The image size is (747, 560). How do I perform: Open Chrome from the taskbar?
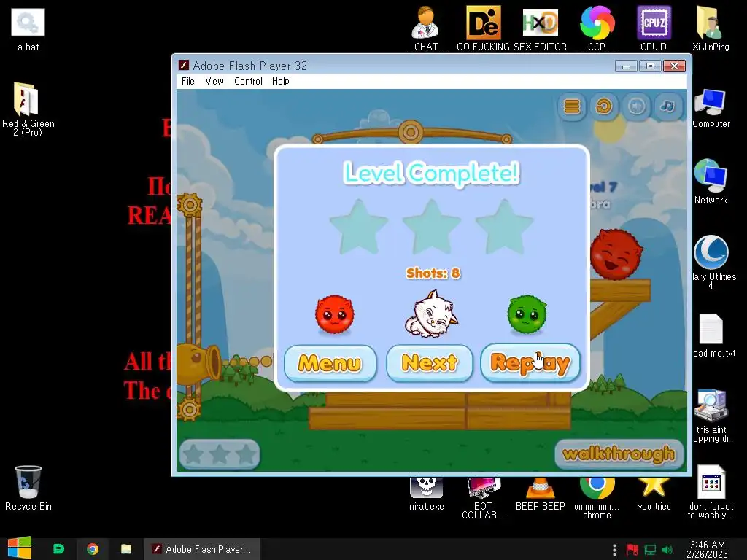point(93,549)
